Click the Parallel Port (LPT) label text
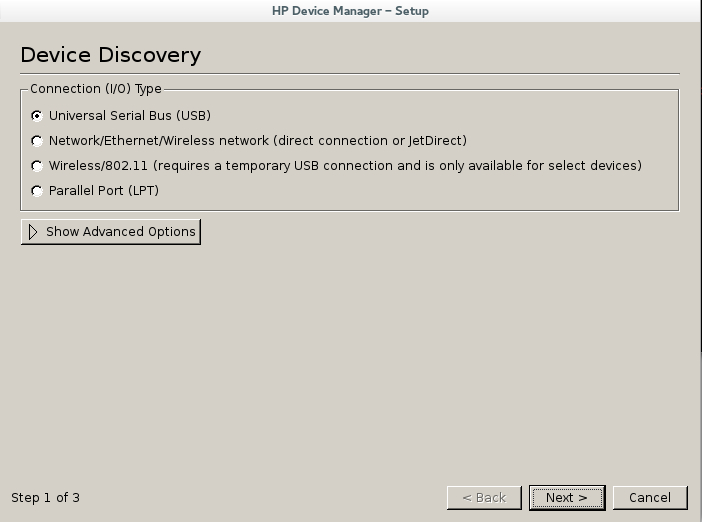Image resolution: width=702 pixels, height=522 pixels. click(104, 191)
